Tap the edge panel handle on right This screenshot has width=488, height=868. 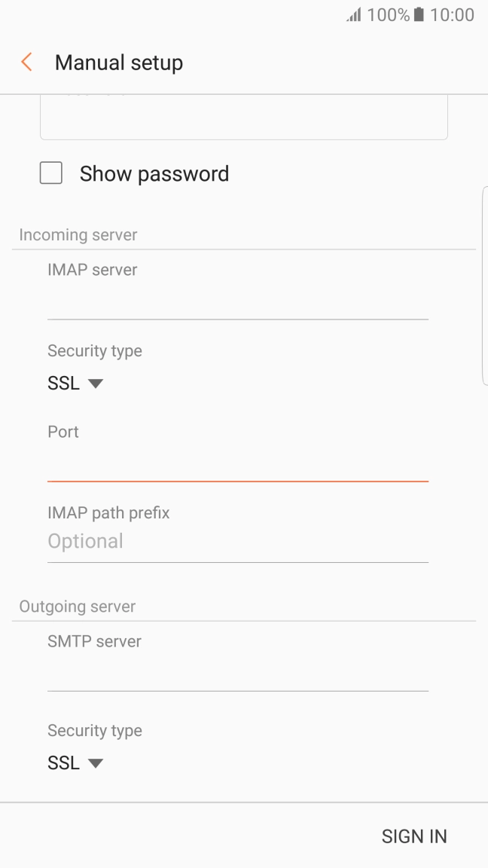click(x=484, y=286)
